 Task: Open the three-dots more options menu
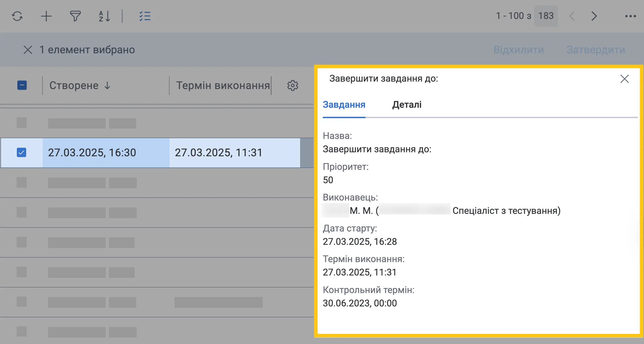(x=631, y=16)
